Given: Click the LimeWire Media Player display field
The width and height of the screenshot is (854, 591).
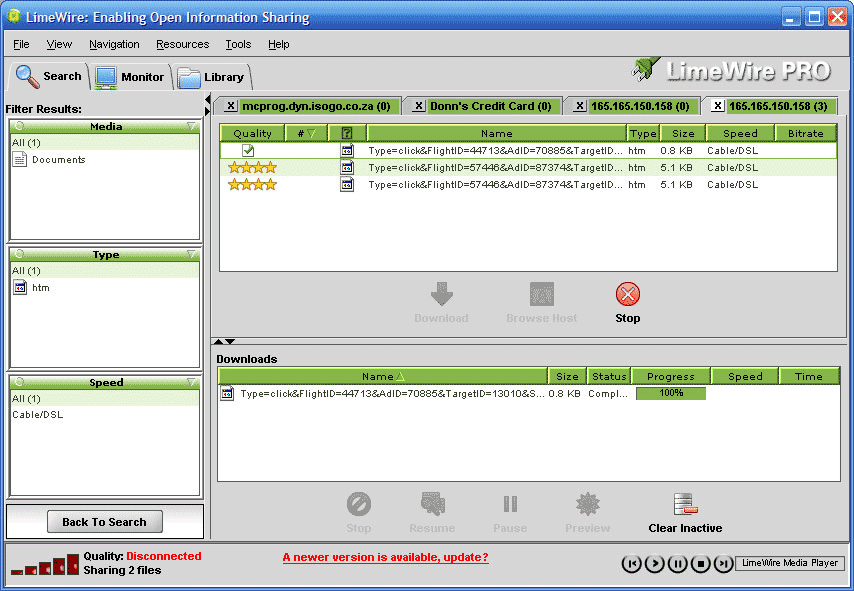Looking at the screenshot, I should pos(790,563).
